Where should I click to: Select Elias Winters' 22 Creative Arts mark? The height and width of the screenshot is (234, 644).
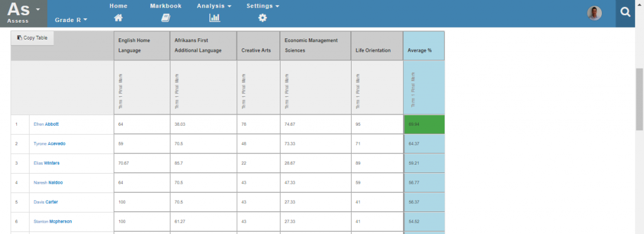coord(258,163)
